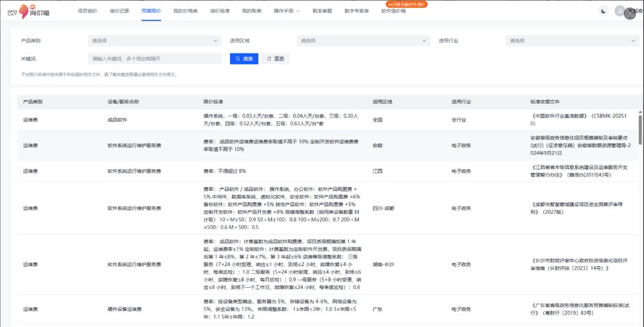Click the 产品类别 column header
644x327 pixels.
33,101
